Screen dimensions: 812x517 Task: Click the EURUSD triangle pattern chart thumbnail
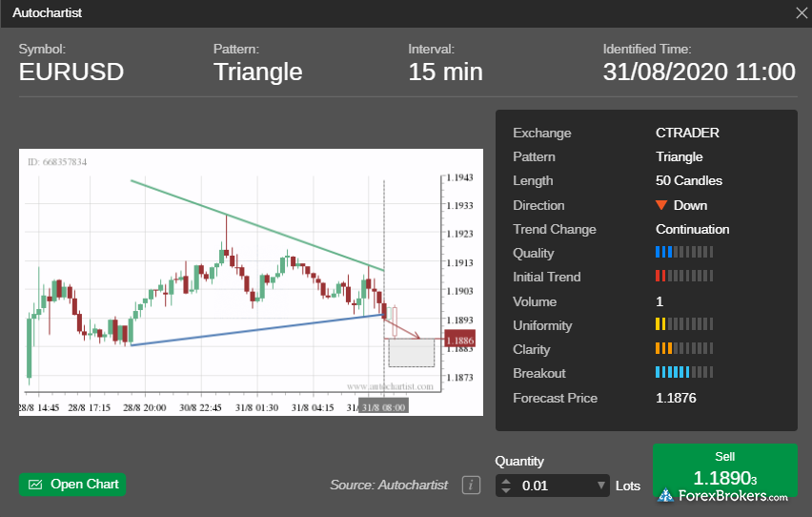pos(252,282)
